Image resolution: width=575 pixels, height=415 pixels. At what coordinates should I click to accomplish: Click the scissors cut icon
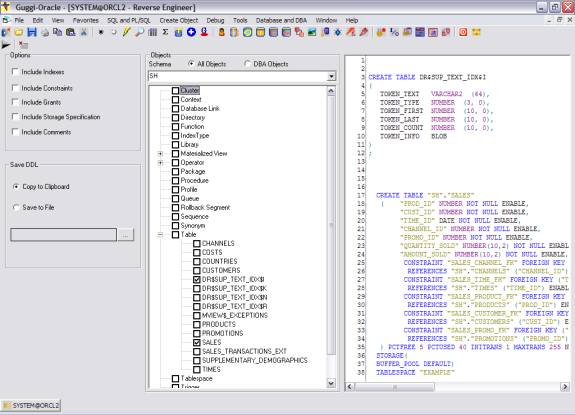coord(84,32)
